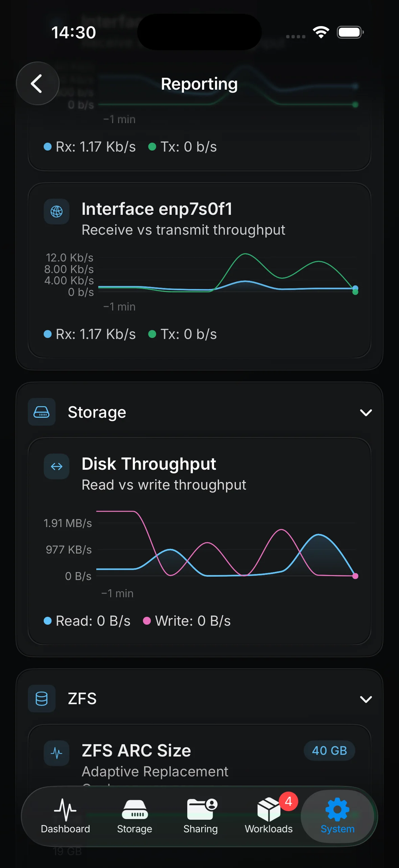Tap the Write legend entry in Disk Throughput
The width and height of the screenshot is (399, 868).
pos(187,621)
